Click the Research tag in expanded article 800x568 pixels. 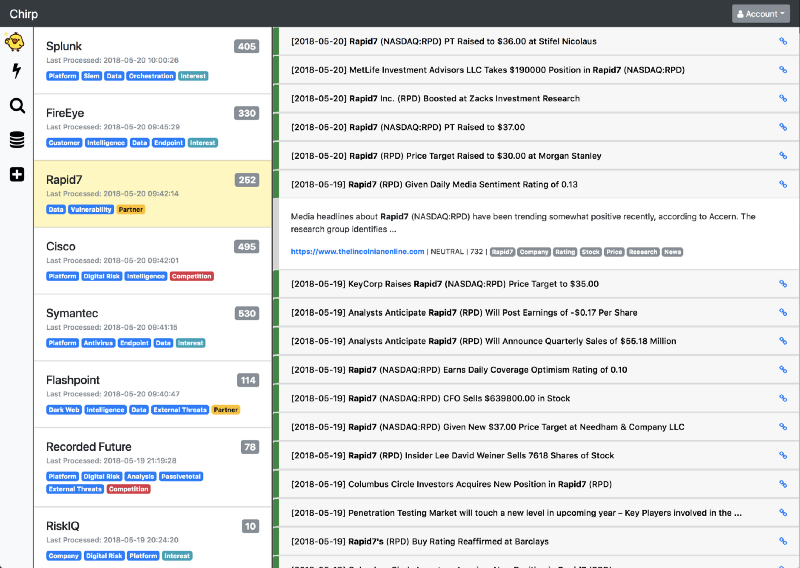[x=643, y=252]
